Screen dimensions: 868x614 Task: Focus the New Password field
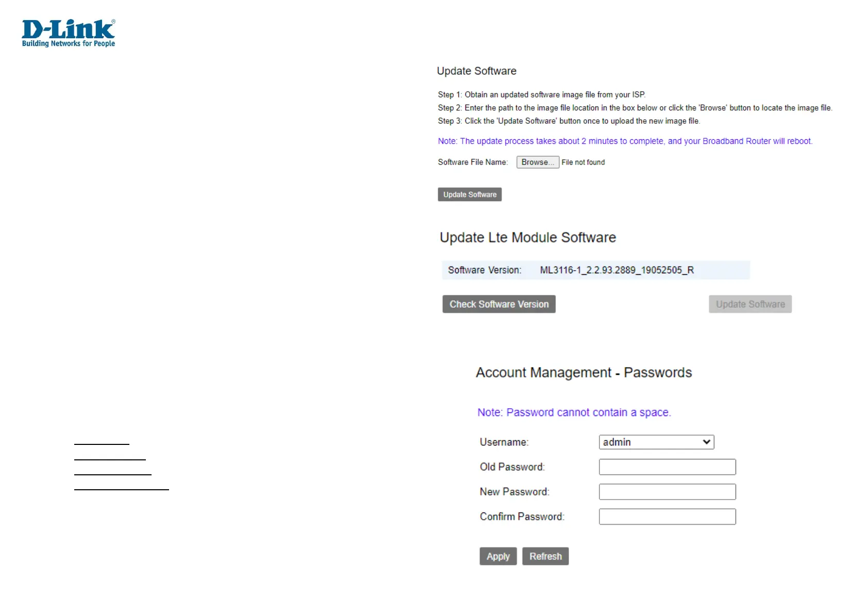[x=667, y=492]
